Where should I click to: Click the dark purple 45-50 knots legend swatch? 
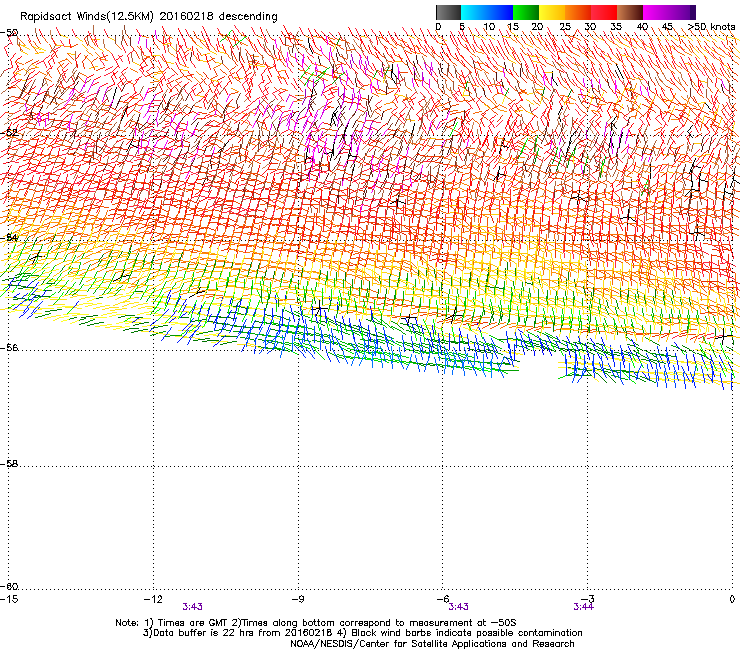tap(682, 12)
